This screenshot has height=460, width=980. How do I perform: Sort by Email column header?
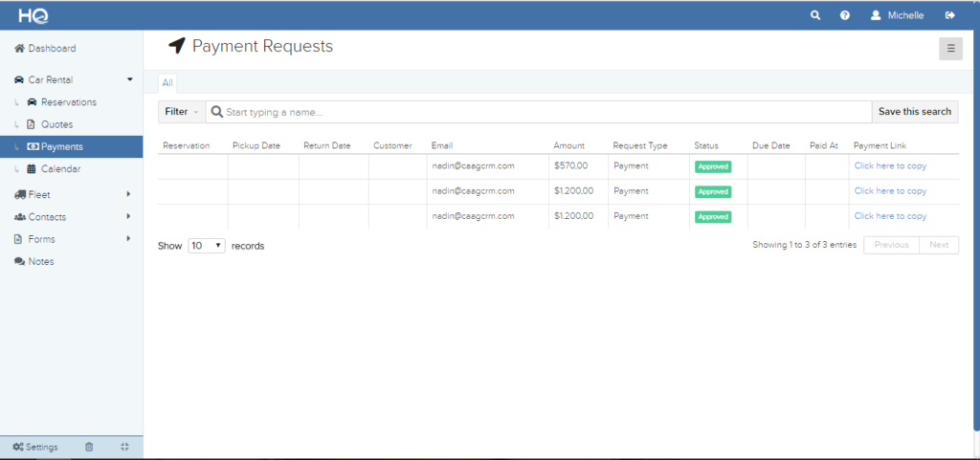click(442, 145)
